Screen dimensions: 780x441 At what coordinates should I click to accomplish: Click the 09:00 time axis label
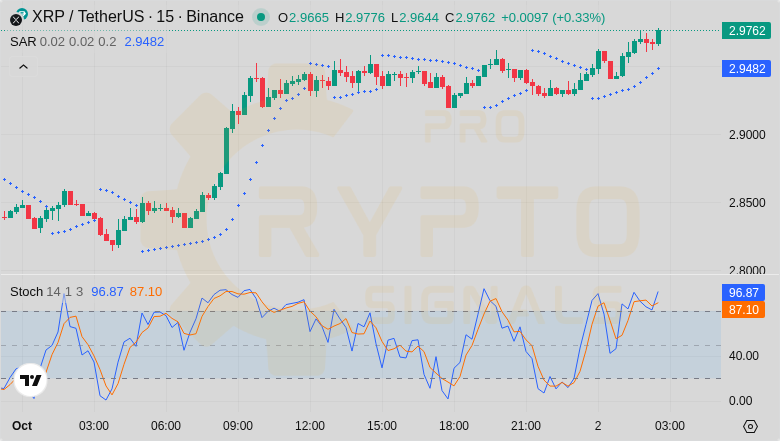[238, 426]
